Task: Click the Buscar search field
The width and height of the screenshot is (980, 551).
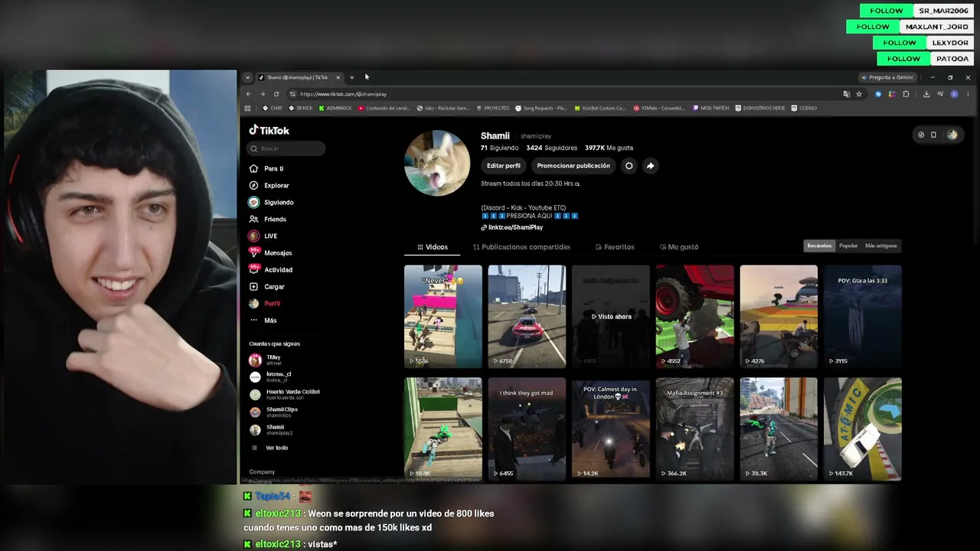Action: (287, 148)
